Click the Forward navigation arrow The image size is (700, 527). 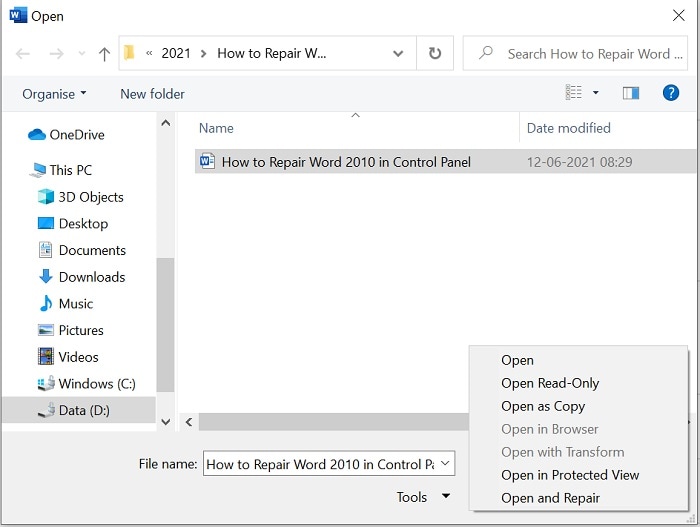click(x=56, y=54)
